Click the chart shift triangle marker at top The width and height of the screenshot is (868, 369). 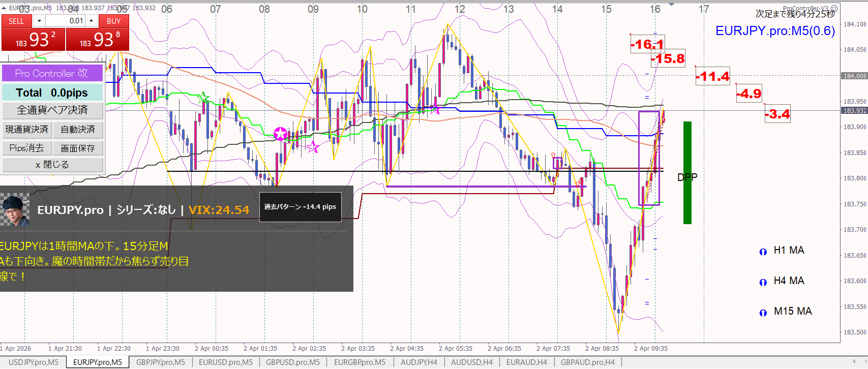(x=672, y=5)
